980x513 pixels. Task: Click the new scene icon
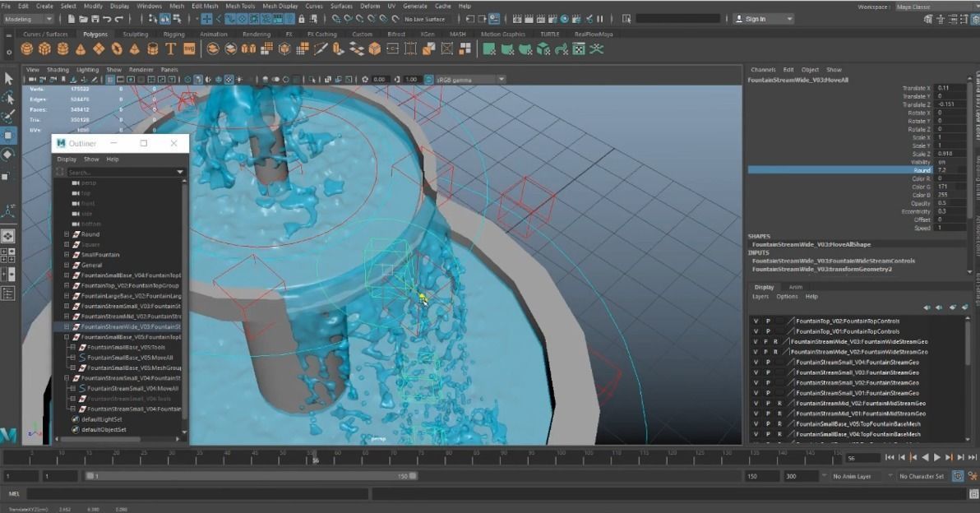click(72, 19)
